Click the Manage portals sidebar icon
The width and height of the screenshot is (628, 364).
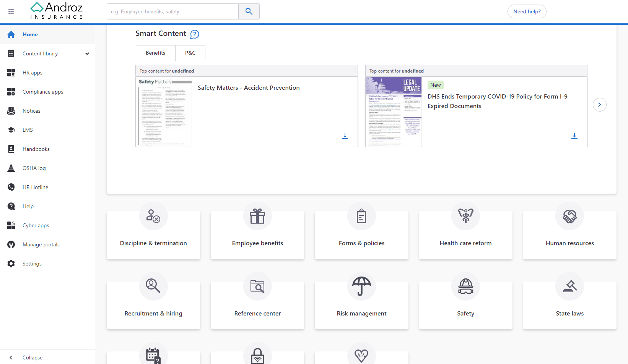(x=11, y=244)
